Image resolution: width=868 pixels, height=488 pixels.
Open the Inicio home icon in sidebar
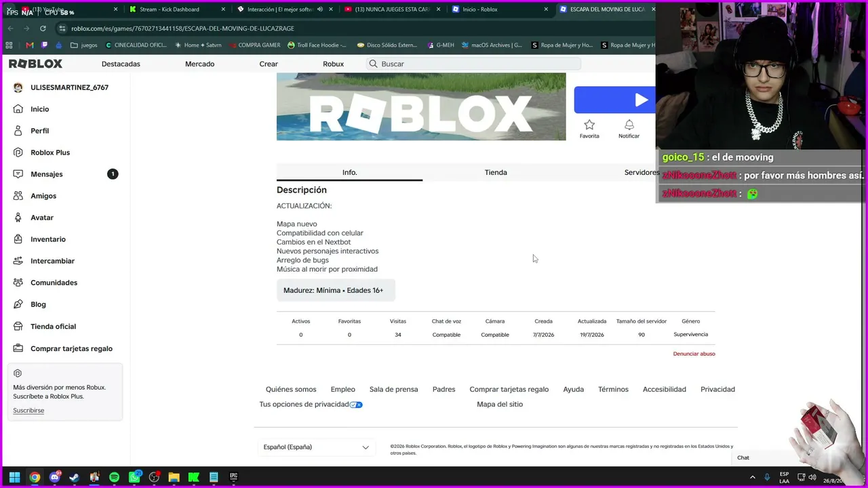(x=18, y=109)
